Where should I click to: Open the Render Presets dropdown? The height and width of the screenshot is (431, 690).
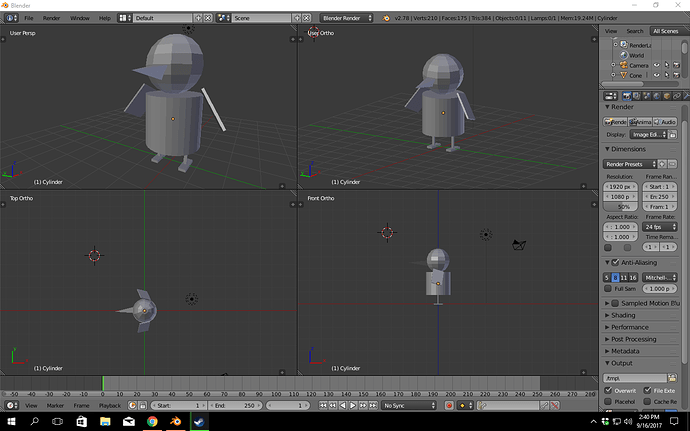click(x=630, y=164)
